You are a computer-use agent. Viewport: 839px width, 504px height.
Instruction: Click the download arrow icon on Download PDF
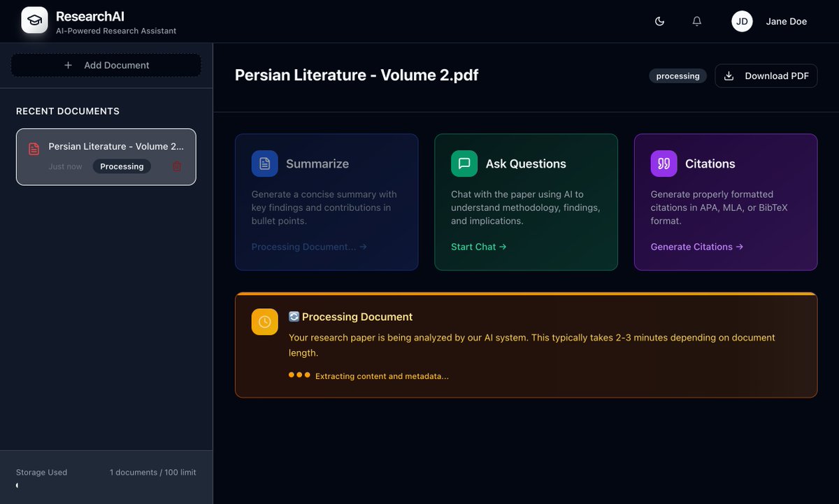click(729, 75)
